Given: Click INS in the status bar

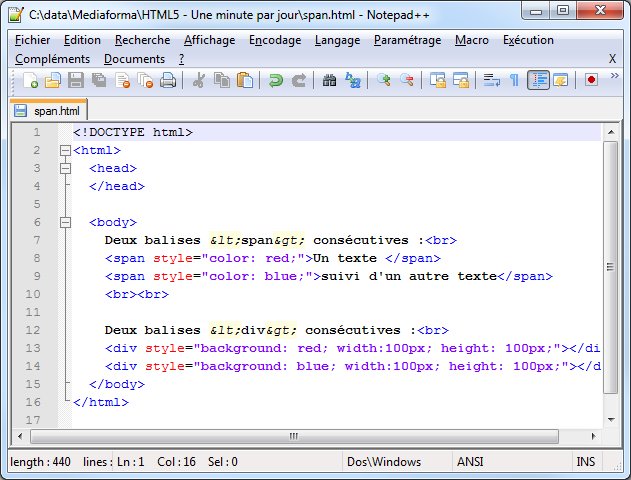Looking at the screenshot, I should tap(586, 461).
